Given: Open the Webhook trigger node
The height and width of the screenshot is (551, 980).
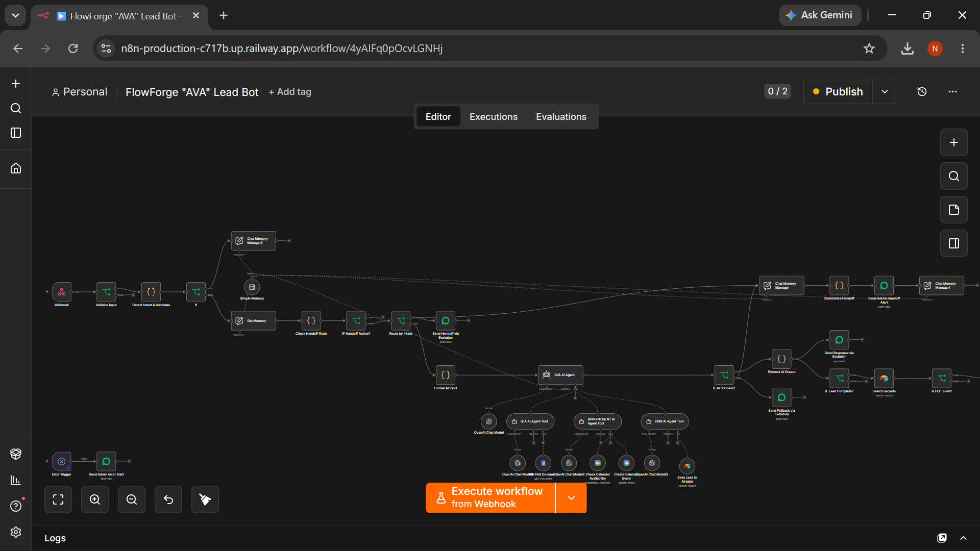Looking at the screenshot, I should (x=61, y=292).
